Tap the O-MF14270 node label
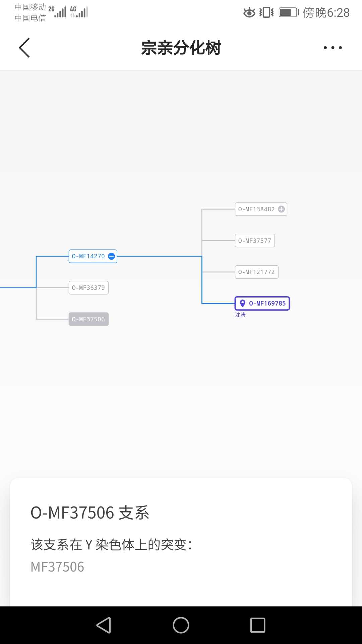This screenshot has height=644, width=362. pyautogui.click(x=88, y=256)
